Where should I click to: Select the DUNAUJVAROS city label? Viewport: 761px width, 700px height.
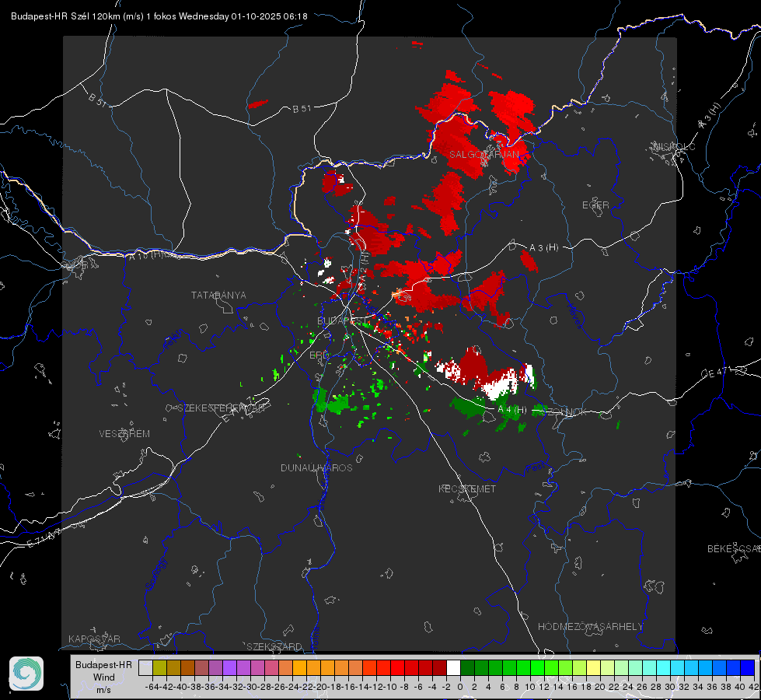click(316, 467)
